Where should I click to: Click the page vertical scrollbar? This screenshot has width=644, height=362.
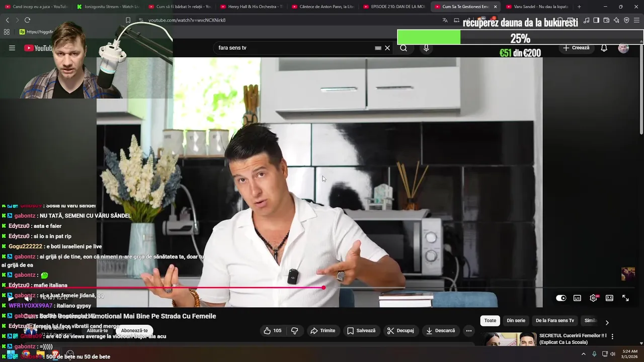tap(641, 89)
